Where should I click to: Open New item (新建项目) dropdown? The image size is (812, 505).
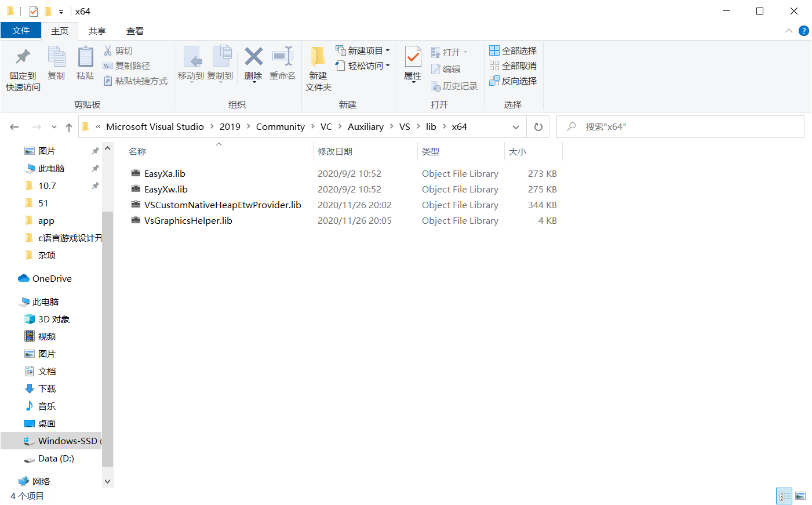coord(363,51)
